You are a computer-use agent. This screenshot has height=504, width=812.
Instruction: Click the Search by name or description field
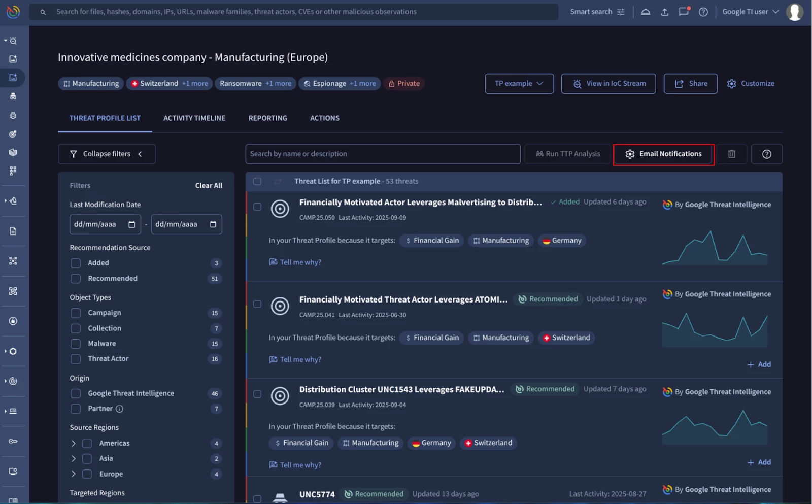coord(383,154)
